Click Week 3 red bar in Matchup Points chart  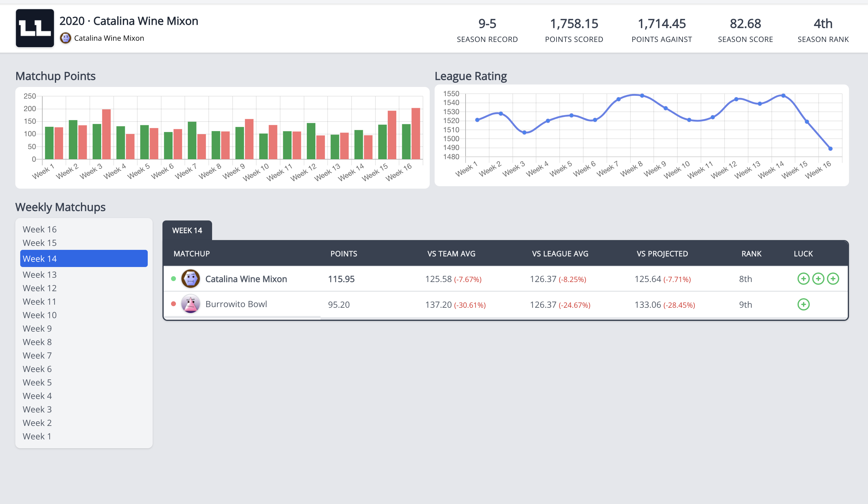[106, 134]
